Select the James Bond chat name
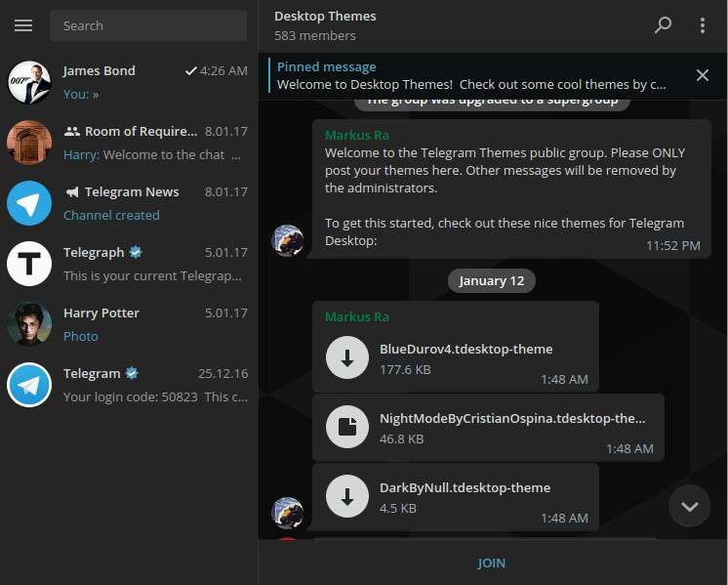The image size is (728, 585). click(100, 70)
